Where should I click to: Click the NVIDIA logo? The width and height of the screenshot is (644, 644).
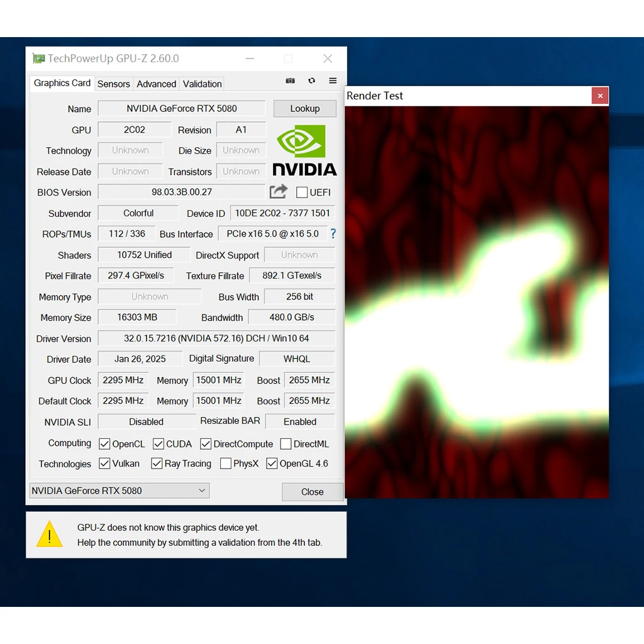[304, 150]
